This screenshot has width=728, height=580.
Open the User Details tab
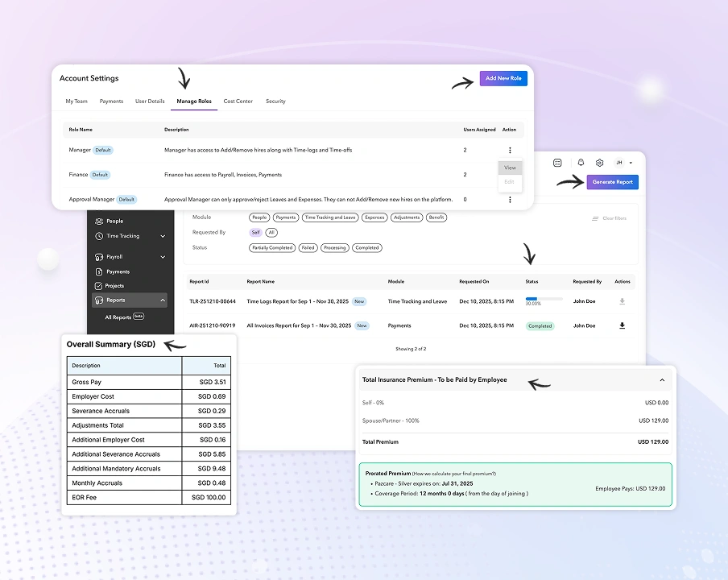[150, 101]
